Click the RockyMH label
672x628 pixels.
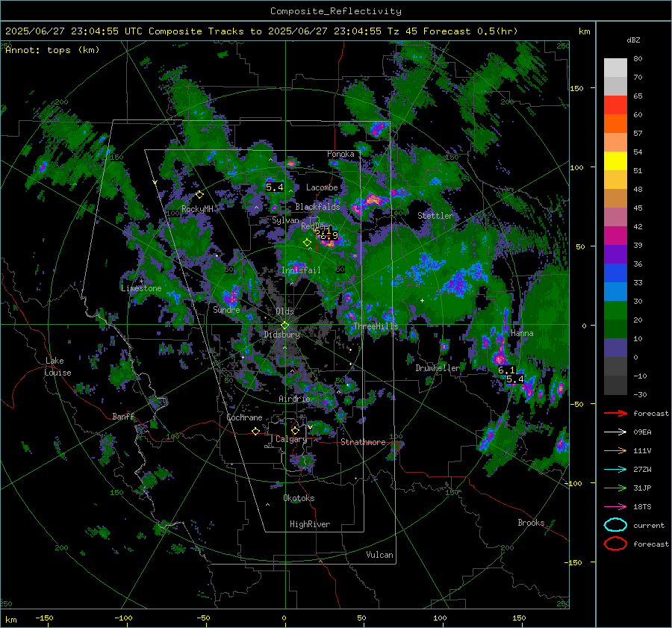tap(197, 209)
